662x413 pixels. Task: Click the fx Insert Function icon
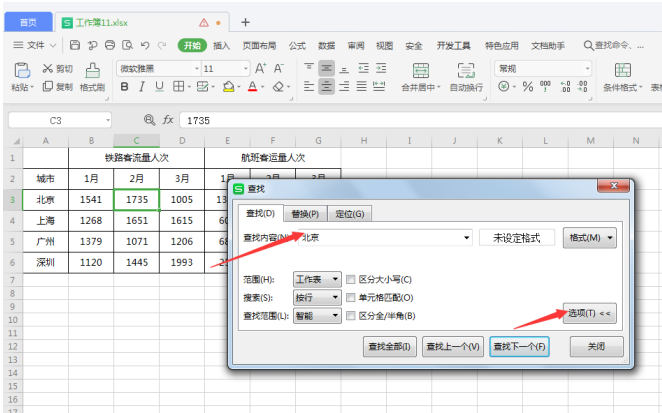tap(168, 120)
